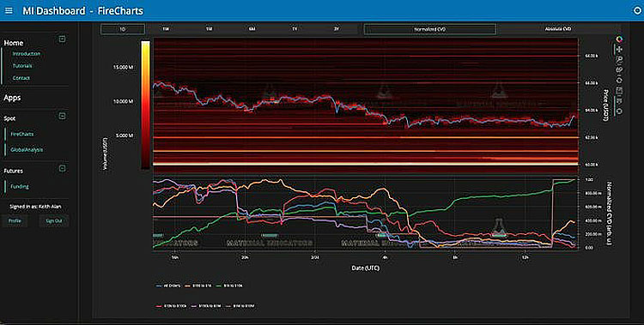The image size is (644, 325).
Task: Open the Contact page
Action: [x=21, y=78]
